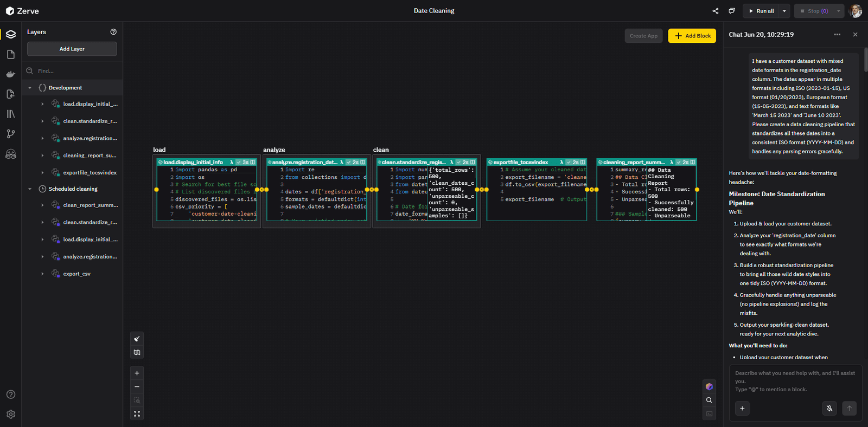Open the Run all dropdown arrow
The height and width of the screenshot is (427, 868).
(x=784, y=11)
